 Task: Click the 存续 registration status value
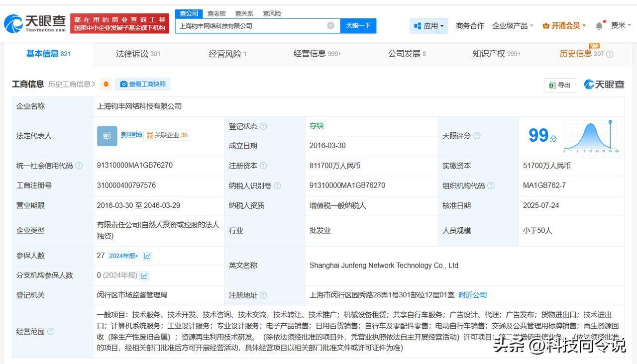tap(317, 126)
